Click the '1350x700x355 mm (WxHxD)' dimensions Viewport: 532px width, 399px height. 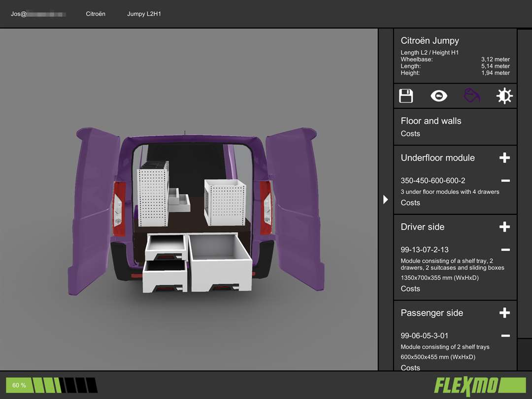coord(440,277)
